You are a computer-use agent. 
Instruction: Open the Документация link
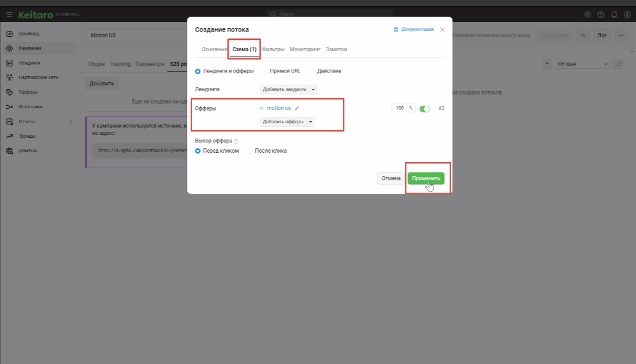click(414, 29)
